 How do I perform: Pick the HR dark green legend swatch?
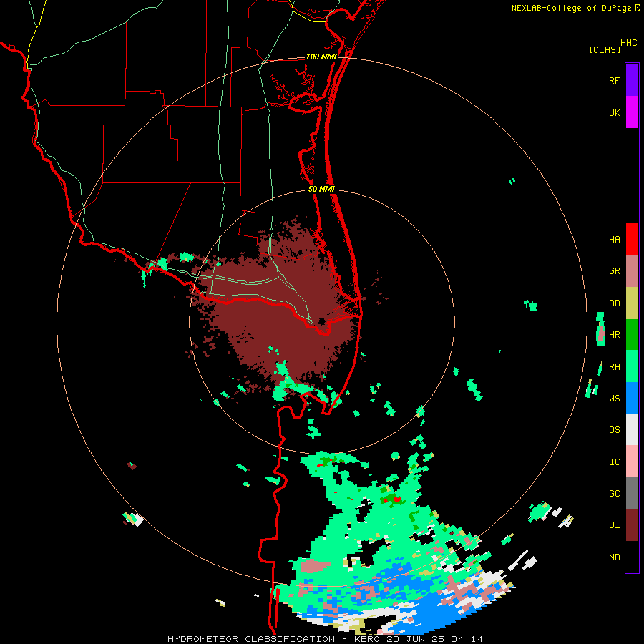click(x=632, y=335)
